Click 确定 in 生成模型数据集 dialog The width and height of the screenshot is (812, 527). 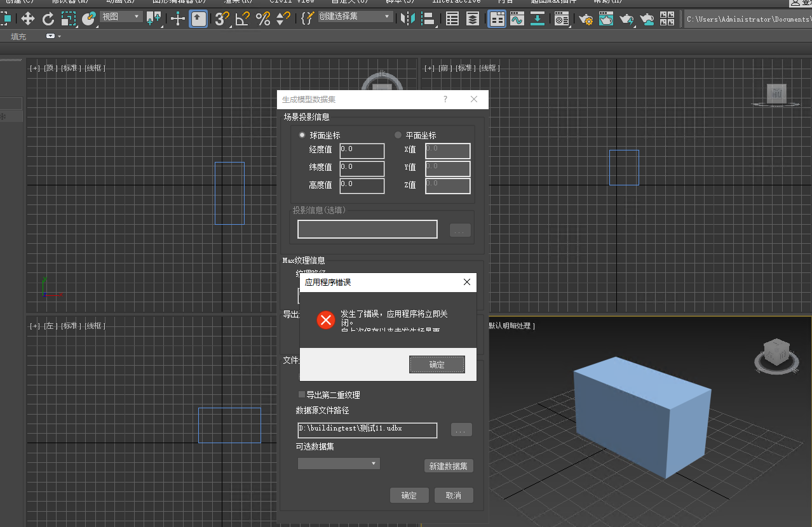point(409,495)
